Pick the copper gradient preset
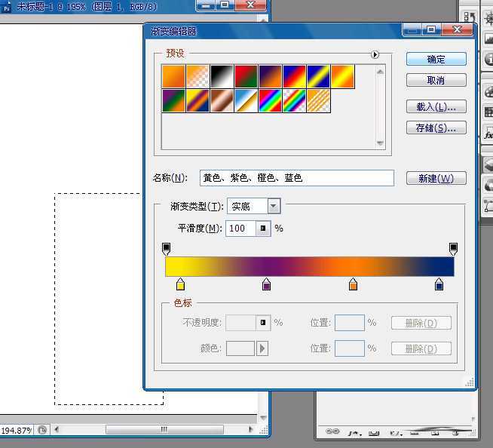493x448 pixels. point(222,100)
